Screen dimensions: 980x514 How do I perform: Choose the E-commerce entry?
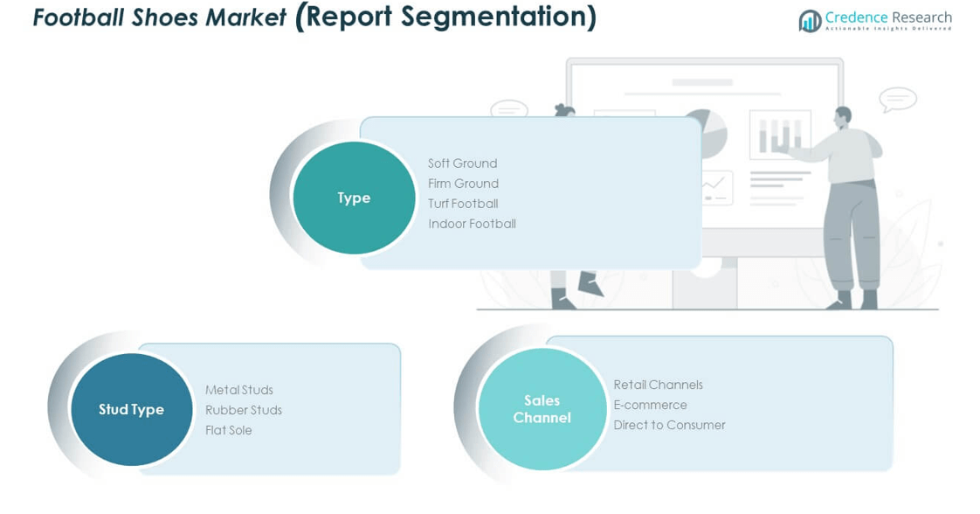pos(650,405)
